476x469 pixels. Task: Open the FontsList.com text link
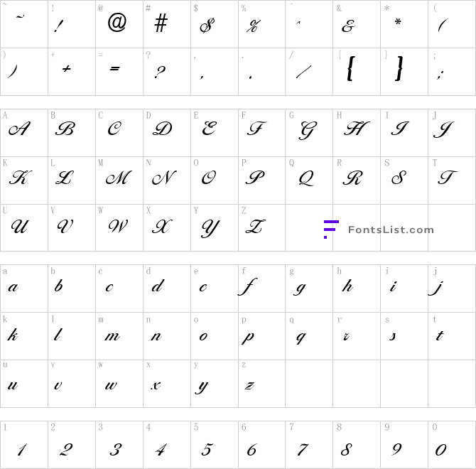[391, 230]
